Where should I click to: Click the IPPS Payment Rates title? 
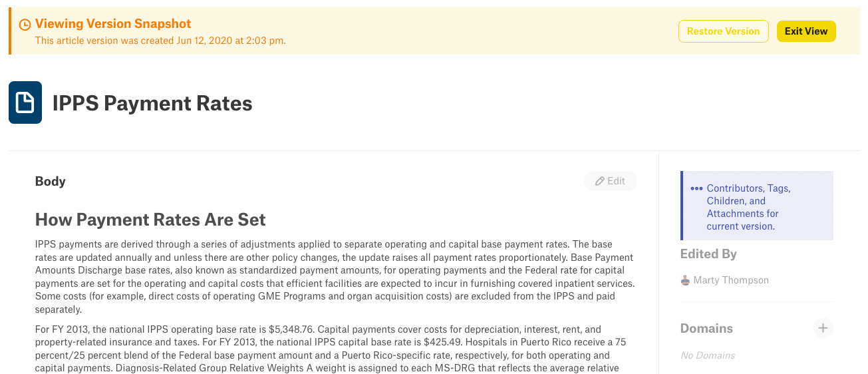152,103
